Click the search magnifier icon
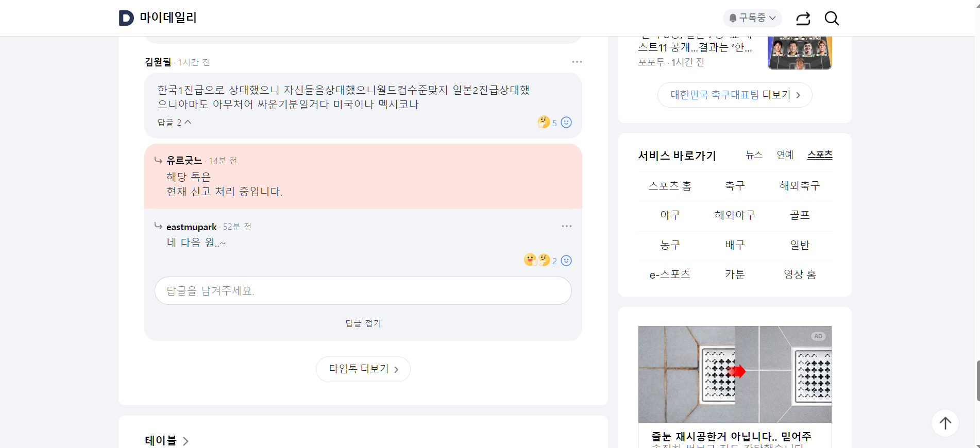This screenshot has height=448, width=980. pyautogui.click(x=831, y=18)
